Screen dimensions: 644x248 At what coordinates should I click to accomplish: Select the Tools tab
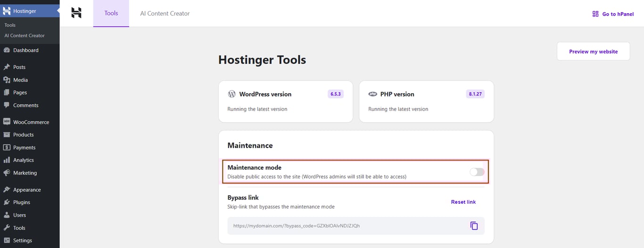(x=111, y=13)
